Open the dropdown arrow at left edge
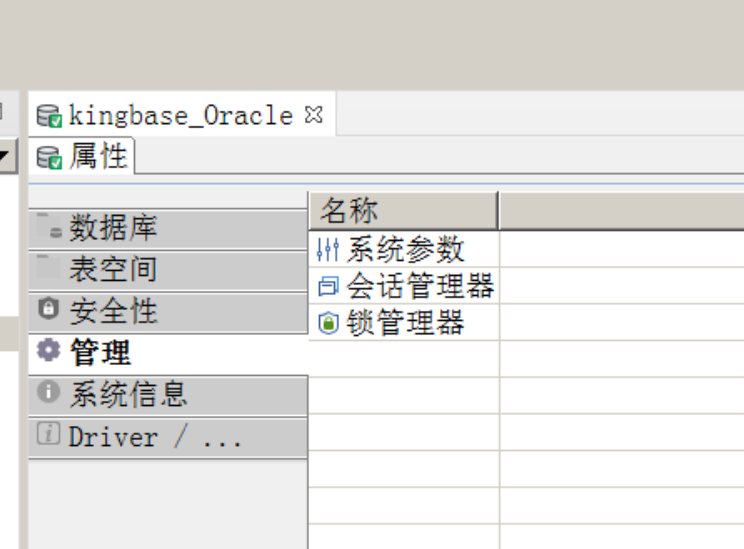Image resolution: width=744 pixels, height=549 pixels. click(6, 155)
